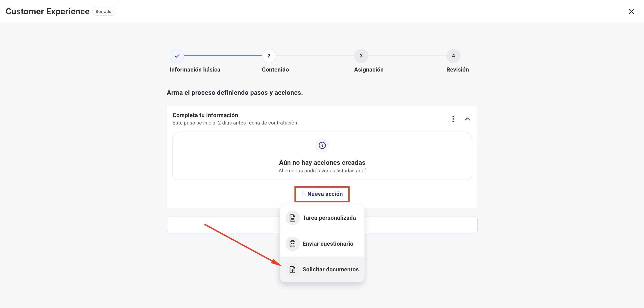Click the Contenido step label

click(x=275, y=70)
